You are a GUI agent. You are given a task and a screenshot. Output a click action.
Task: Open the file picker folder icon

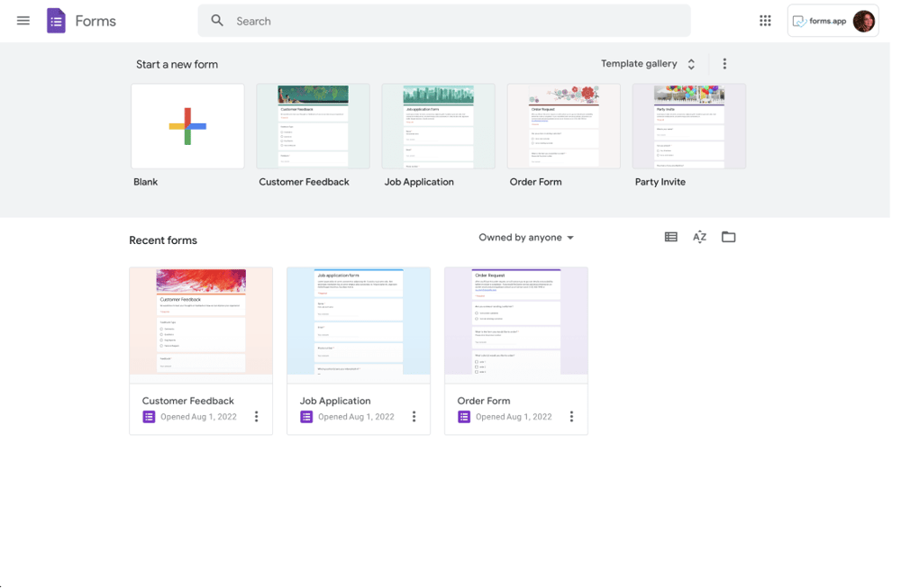728,236
